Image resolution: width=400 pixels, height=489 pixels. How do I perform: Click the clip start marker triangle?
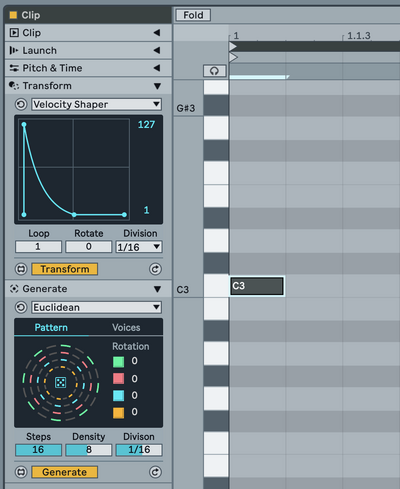pos(233,46)
